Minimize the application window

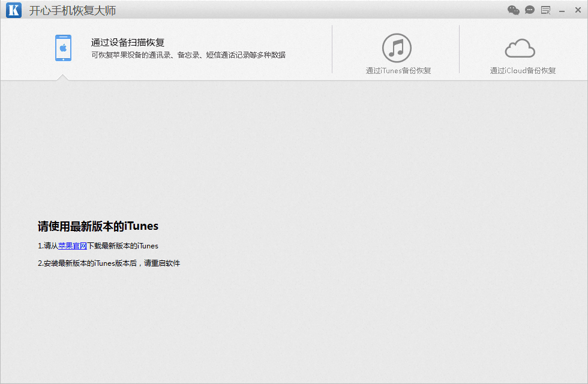tap(562, 10)
